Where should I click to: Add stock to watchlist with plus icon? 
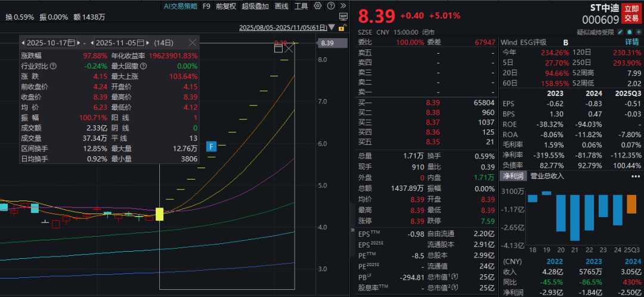637,32
